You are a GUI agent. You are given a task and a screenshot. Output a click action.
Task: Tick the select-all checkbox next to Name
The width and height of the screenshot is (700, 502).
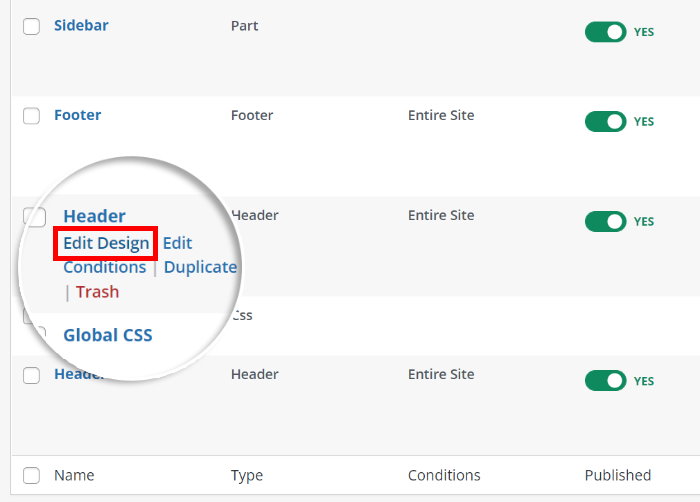(31, 476)
